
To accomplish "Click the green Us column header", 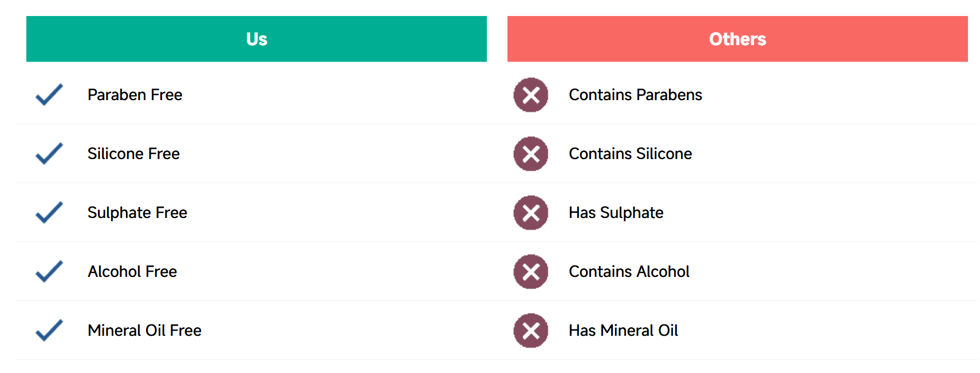I will click(257, 39).
